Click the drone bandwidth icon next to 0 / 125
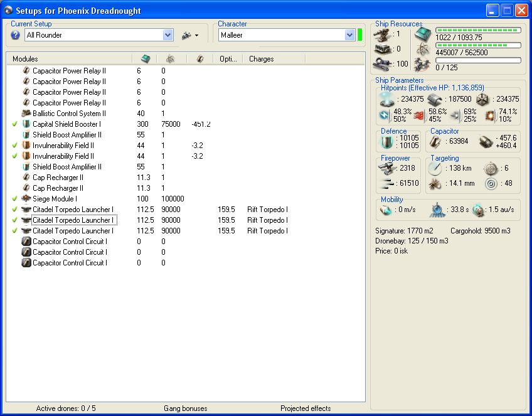This screenshot has width=532, height=416. tap(423, 64)
